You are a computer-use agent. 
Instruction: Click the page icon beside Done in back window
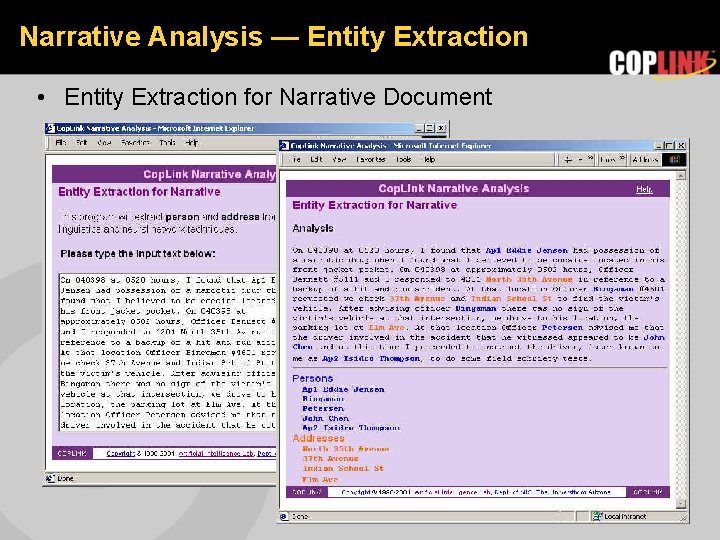pyautogui.click(x=50, y=478)
